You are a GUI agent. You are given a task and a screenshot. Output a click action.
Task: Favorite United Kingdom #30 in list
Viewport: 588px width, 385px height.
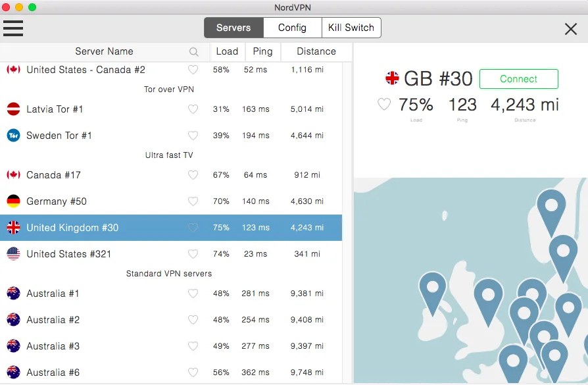[193, 228]
